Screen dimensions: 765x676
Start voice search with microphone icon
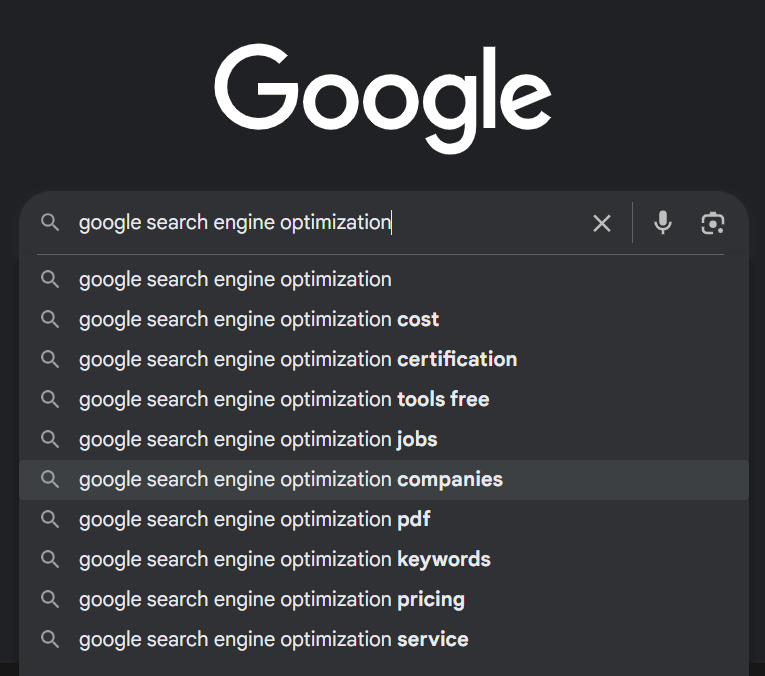[662, 223]
